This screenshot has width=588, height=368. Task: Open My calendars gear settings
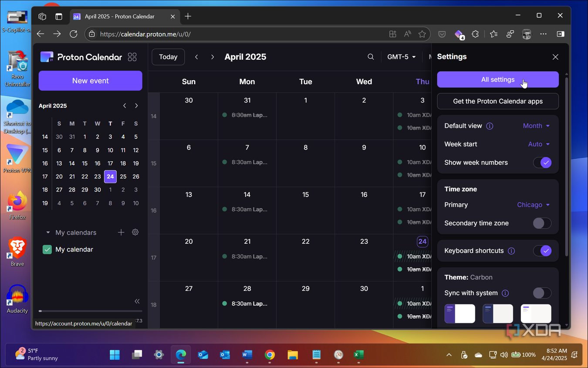135,232
